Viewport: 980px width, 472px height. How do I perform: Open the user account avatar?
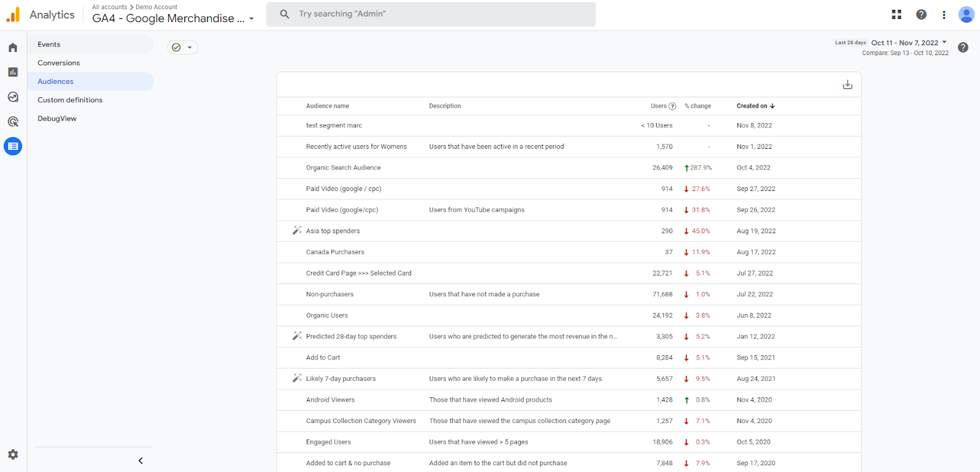click(x=966, y=15)
